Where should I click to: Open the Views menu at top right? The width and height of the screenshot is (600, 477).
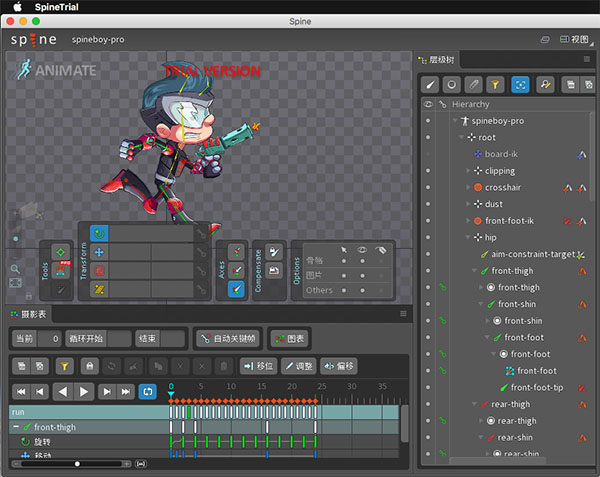pos(575,39)
